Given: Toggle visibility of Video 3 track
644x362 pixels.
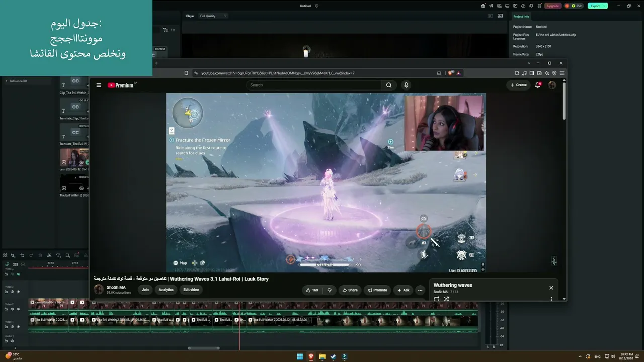Looking at the screenshot, I should click(x=18, y=292).
